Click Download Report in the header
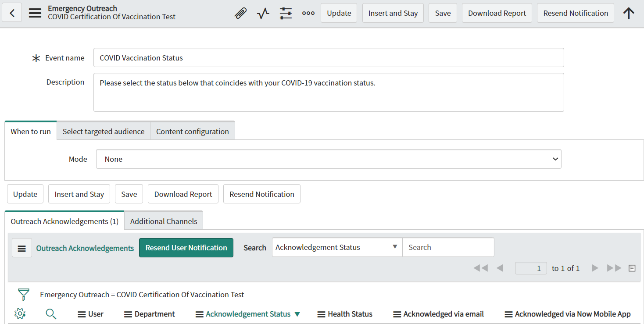The width and height of the screenshot is (644, 324). tap(497, 13)
